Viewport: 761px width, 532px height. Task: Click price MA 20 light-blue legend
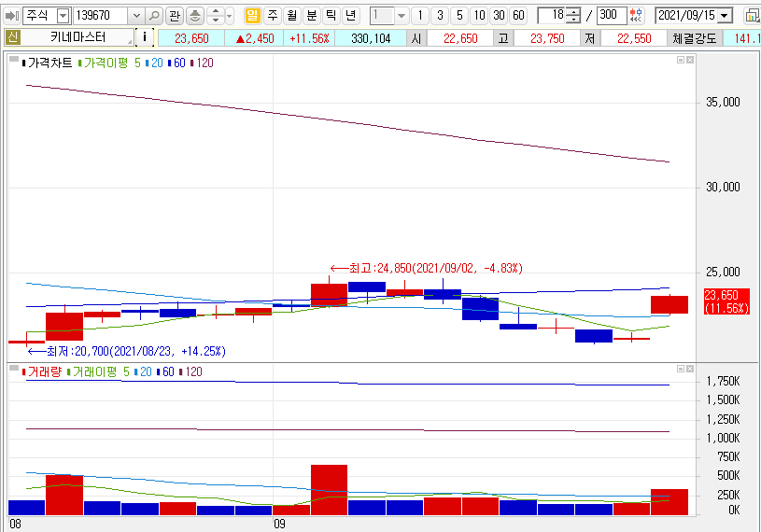157,63
